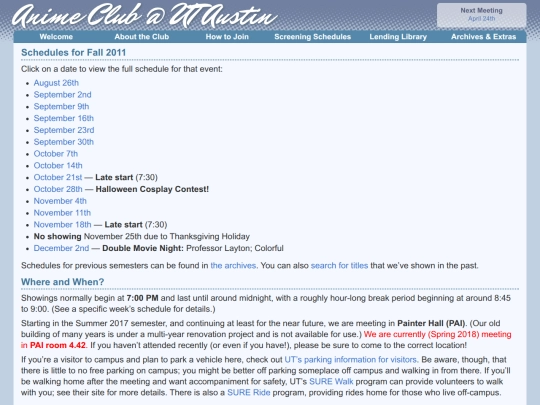540x405 pixels.
Task: Open the November 18th late start schedule
Action: 62,225
